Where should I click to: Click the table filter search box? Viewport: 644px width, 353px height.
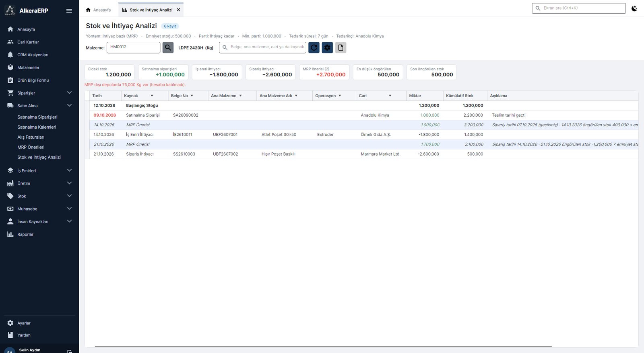262,47
